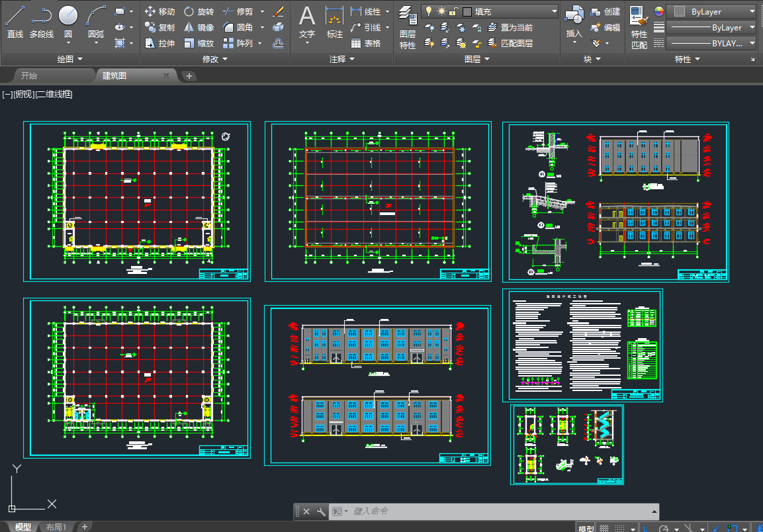The height and width of the screenshot is (532, 763).
Task: Click Make Current (置为当前) layer button
Action: coord(510,27)
